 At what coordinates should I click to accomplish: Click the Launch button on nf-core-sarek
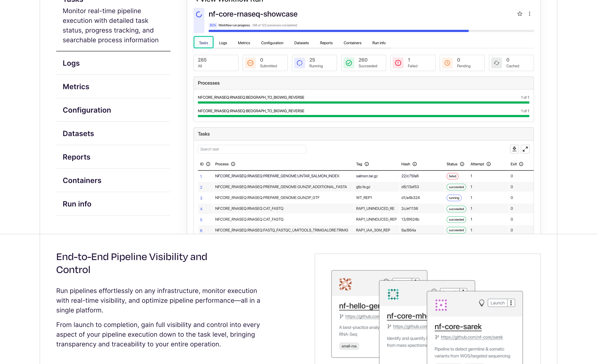pyautogui.click(x=497, y=303)
